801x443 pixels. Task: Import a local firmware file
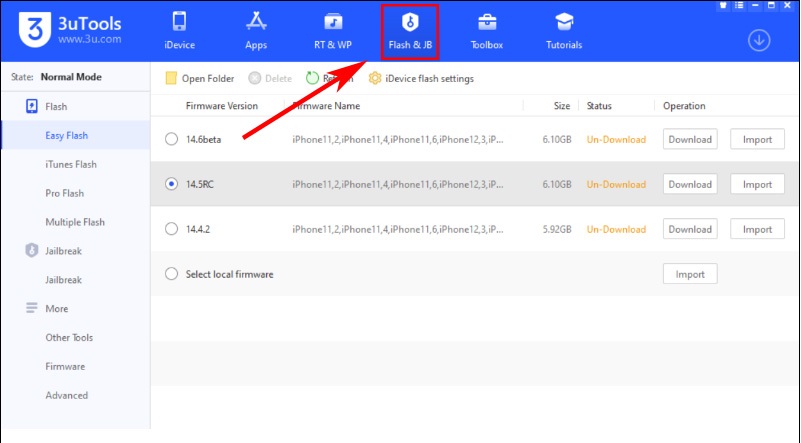[x=690, y=274]
